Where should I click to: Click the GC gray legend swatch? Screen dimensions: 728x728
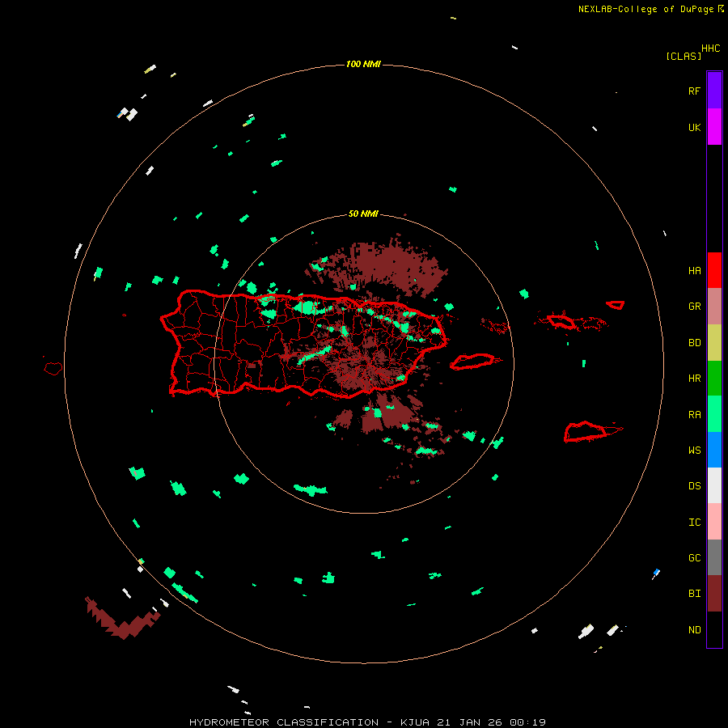click(x=714, y=557)
